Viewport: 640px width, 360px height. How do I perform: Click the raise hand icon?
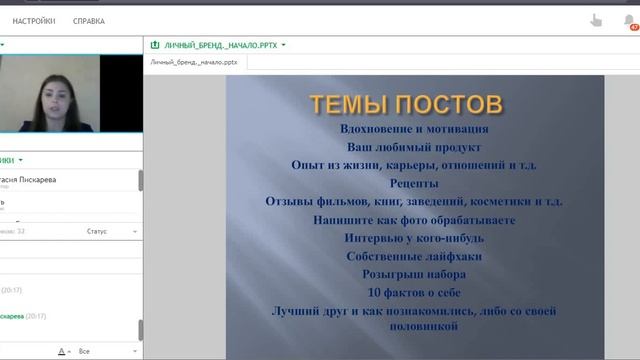(596, 20)
